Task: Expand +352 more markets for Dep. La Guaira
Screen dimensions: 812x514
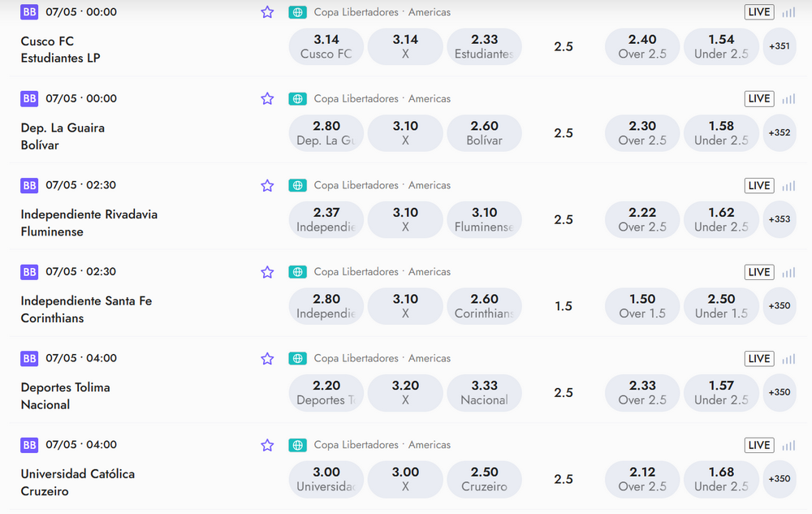Action: 780,133
